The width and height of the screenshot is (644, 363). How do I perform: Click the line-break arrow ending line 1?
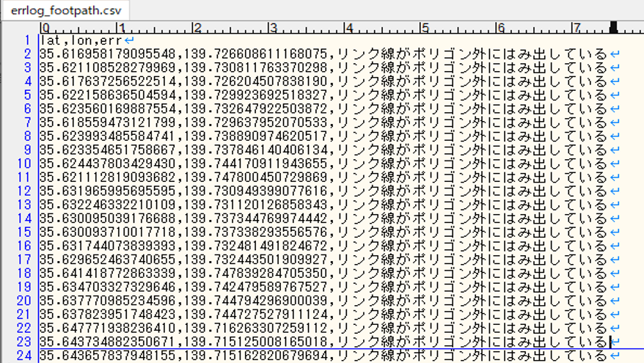(129, 40)
